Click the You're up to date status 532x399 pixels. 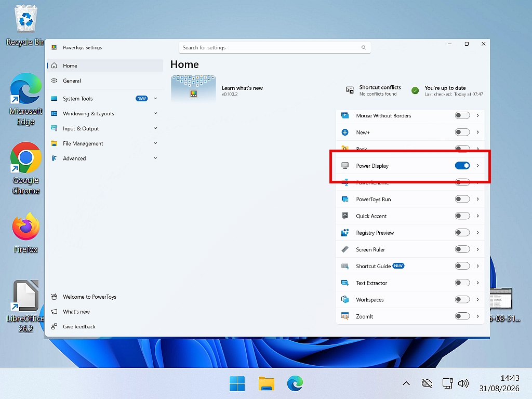tap(447, 90)
